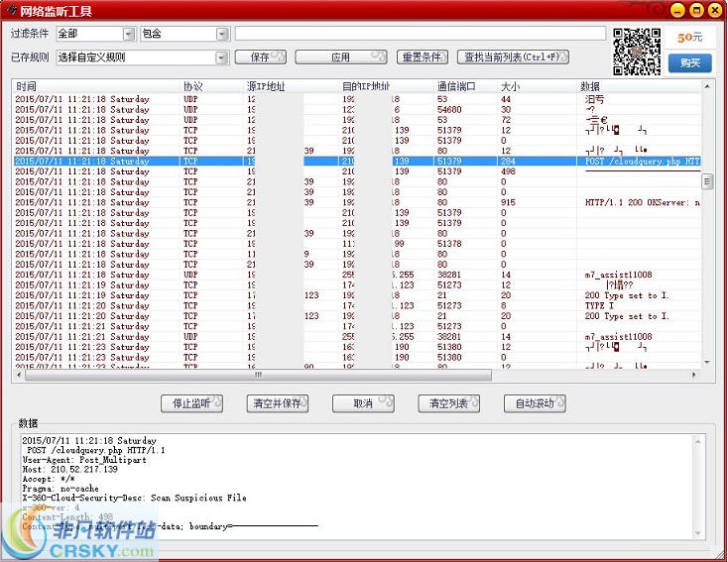This screenshot has width=728, height=562.
Task: Close the 网络监听工具 window
Action: (x=715, y=10)
